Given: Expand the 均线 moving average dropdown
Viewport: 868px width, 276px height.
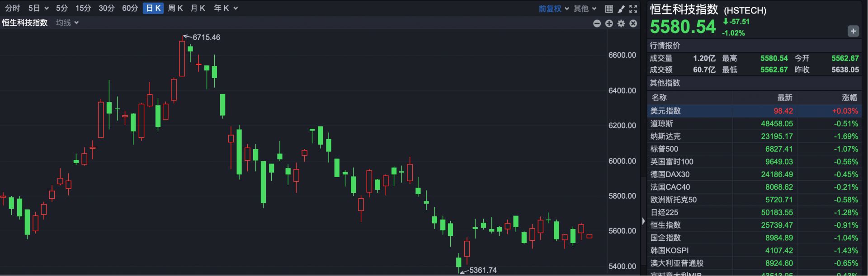Looking at the screenshot, I should point(67,23).
